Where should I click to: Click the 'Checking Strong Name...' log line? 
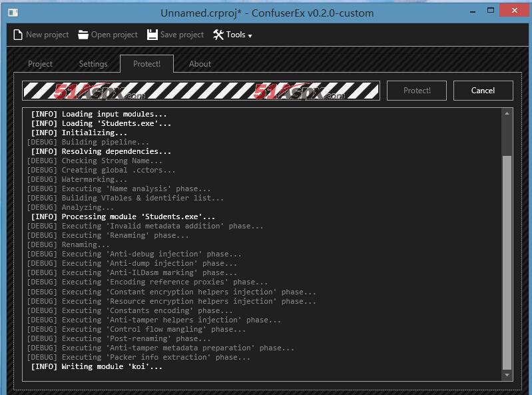[95, 161]
